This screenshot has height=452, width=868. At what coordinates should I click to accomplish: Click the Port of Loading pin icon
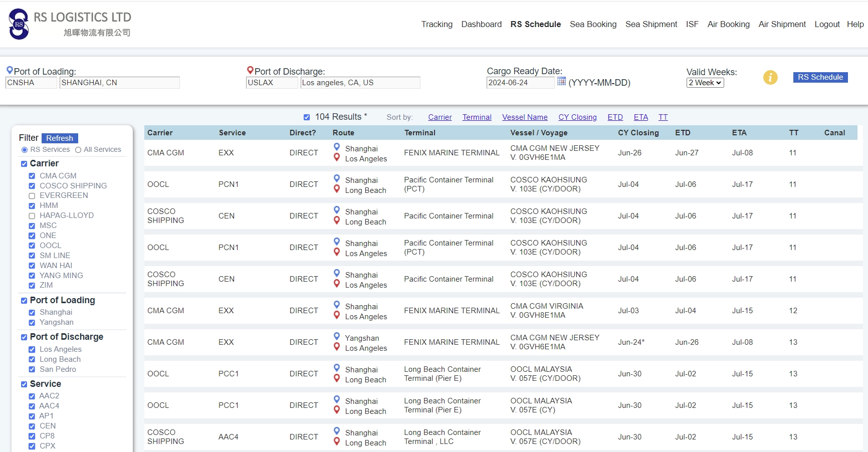click(10, 71)
